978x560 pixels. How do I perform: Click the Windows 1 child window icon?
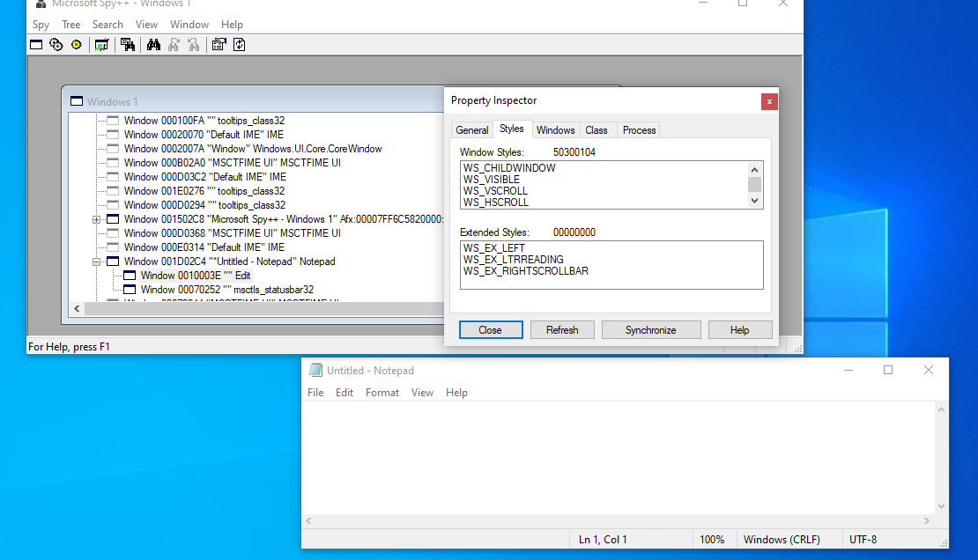77,101
